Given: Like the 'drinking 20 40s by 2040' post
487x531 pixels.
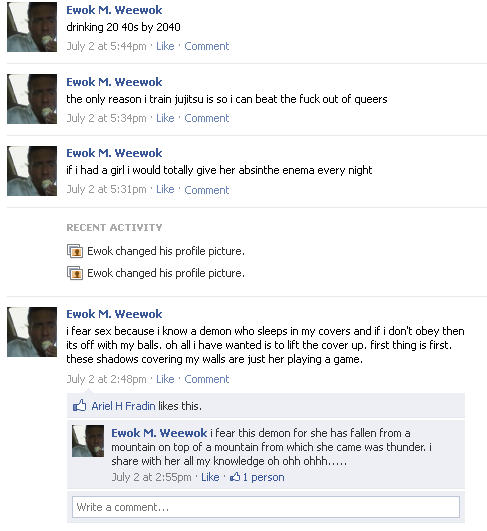Looking at the screenshot, I should [x=165, y=46].
